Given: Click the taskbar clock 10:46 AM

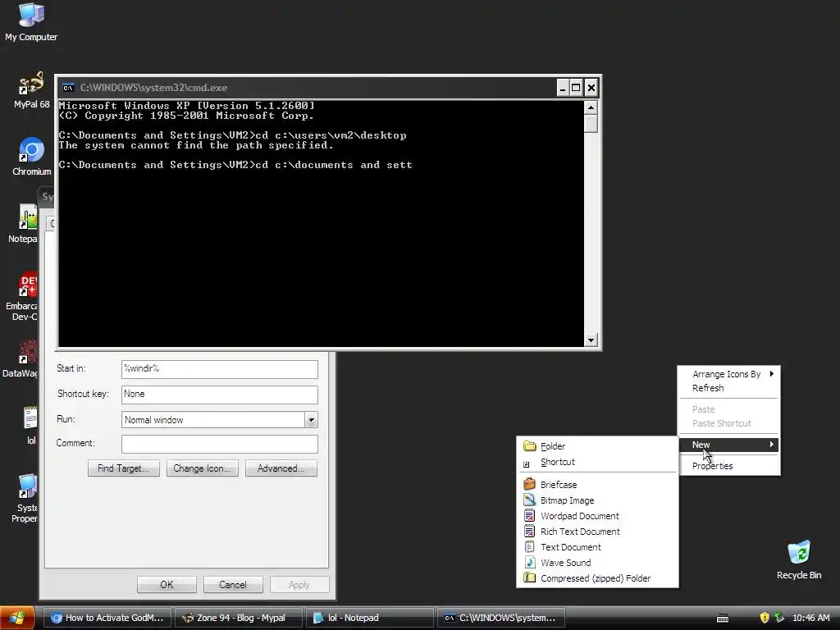Looking at the screenshot, I should (x=810, y=618).
